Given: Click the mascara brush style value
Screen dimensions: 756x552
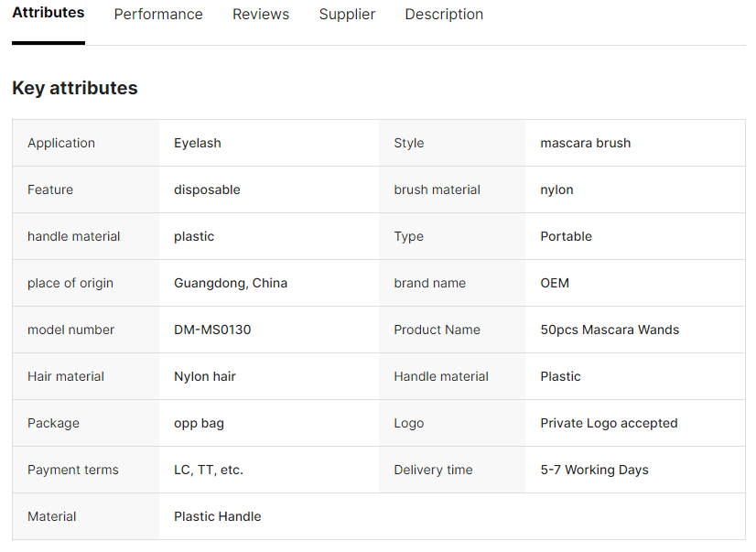Looking at the screenshot, I should [585, 143].
